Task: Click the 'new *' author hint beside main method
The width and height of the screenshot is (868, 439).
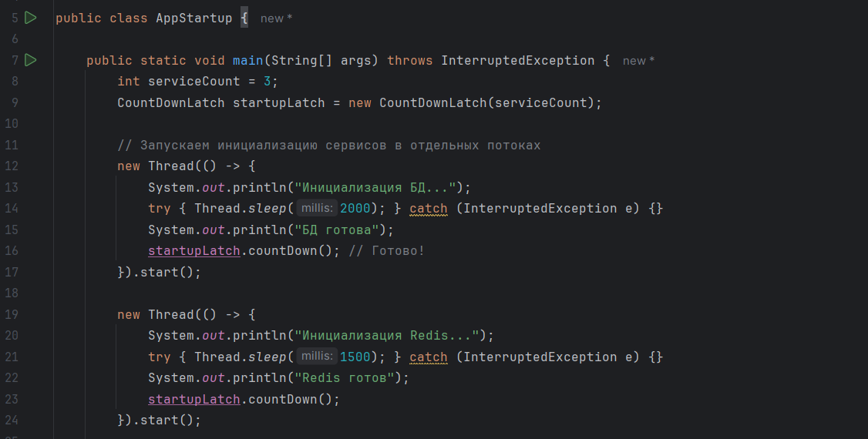Action: [638, 61]
